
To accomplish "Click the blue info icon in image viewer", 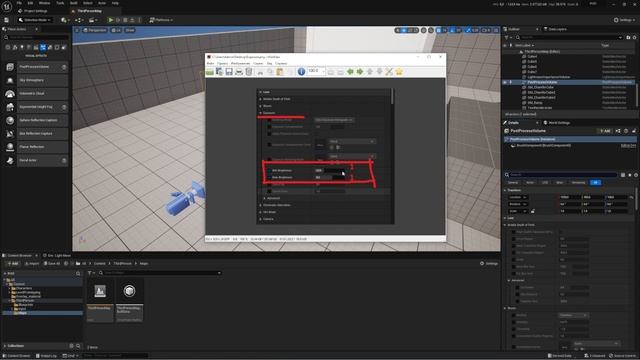I will click(x=301, y=72).
